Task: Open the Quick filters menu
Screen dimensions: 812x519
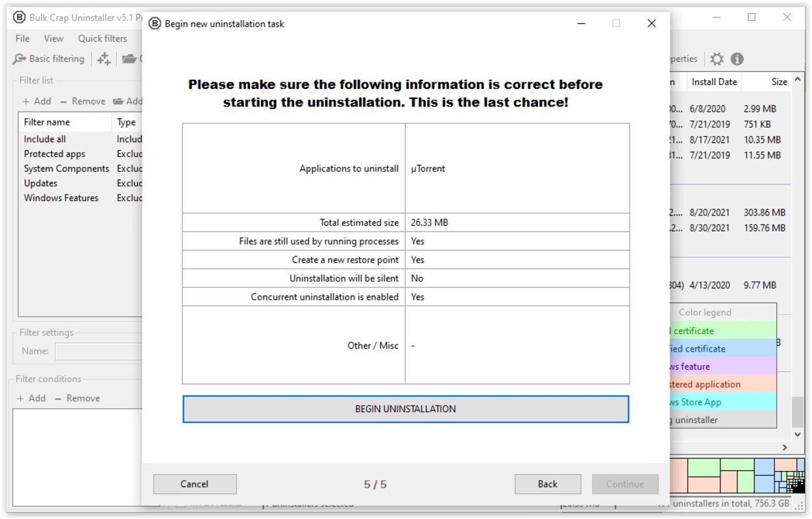Action: coord(103,38)
